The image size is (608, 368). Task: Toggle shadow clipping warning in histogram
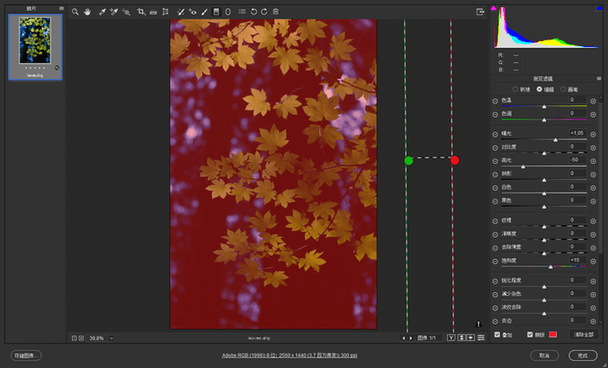point(494,8)
